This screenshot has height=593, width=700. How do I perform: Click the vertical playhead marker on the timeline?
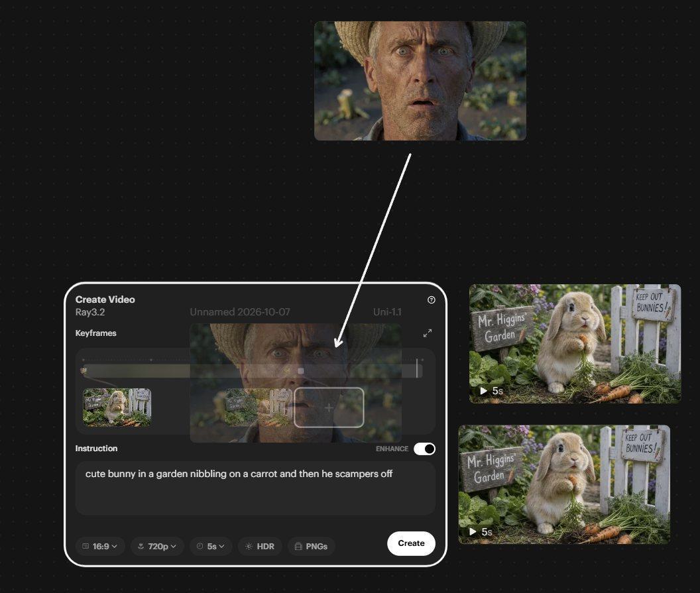417,368
